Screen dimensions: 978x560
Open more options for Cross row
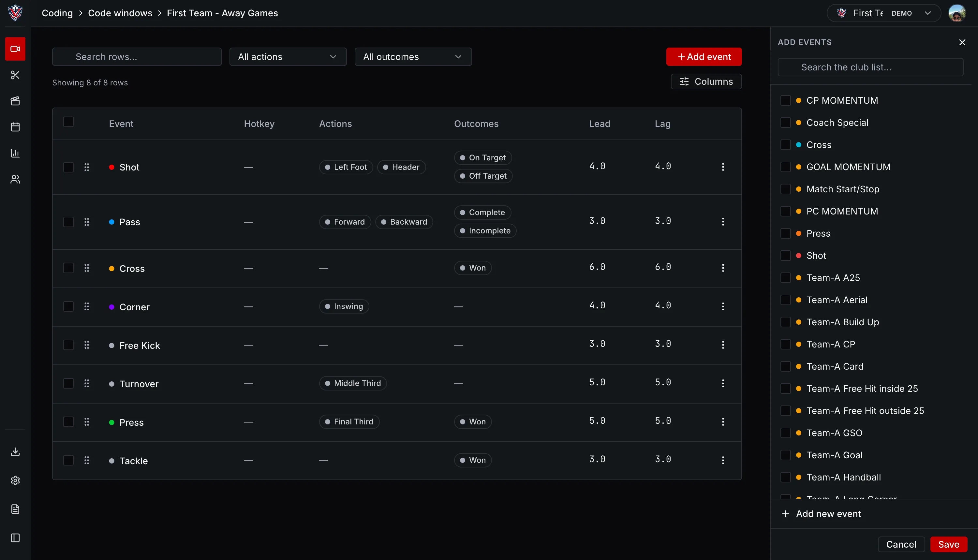coord(723,268)
